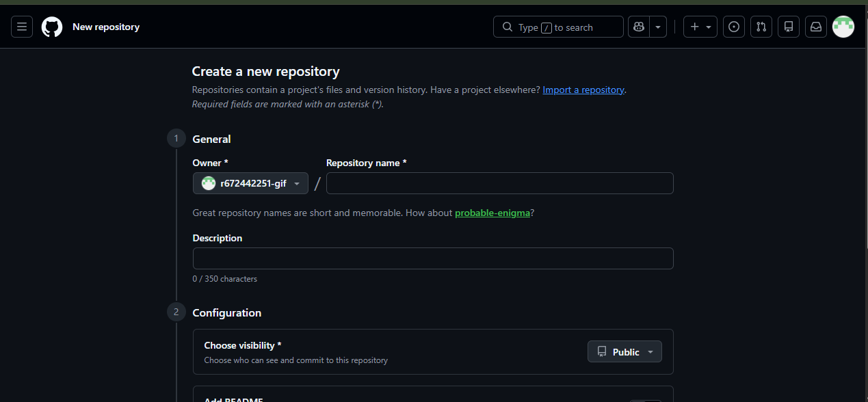
Task: Open the Public visibility dropdown
Action: [x=624, y=351]
